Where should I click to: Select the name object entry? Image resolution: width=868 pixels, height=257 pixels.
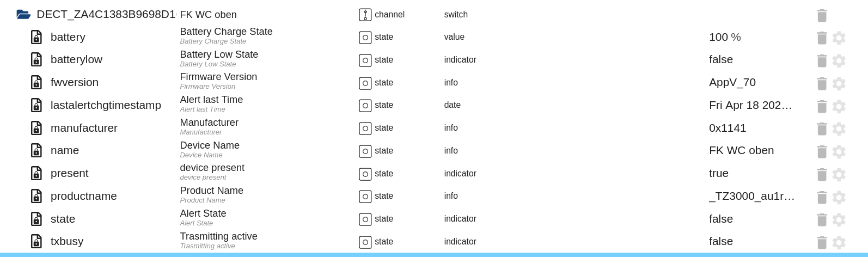coord(65,150)
